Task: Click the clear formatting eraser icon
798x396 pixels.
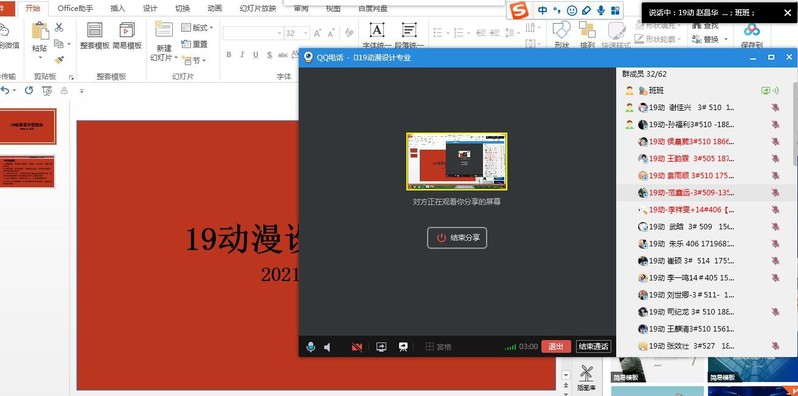Action: tap(349, 33)
